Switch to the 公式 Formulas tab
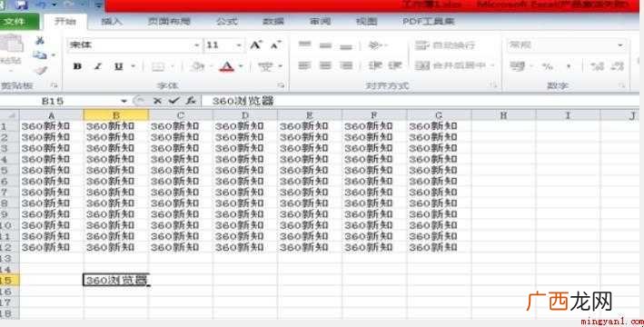 227,22
